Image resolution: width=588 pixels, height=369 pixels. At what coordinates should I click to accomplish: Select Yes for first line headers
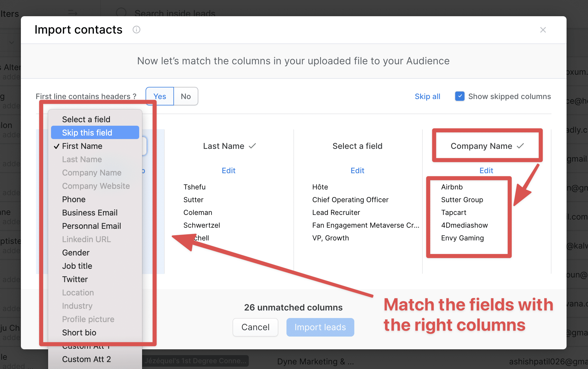(x=160, y=96)
